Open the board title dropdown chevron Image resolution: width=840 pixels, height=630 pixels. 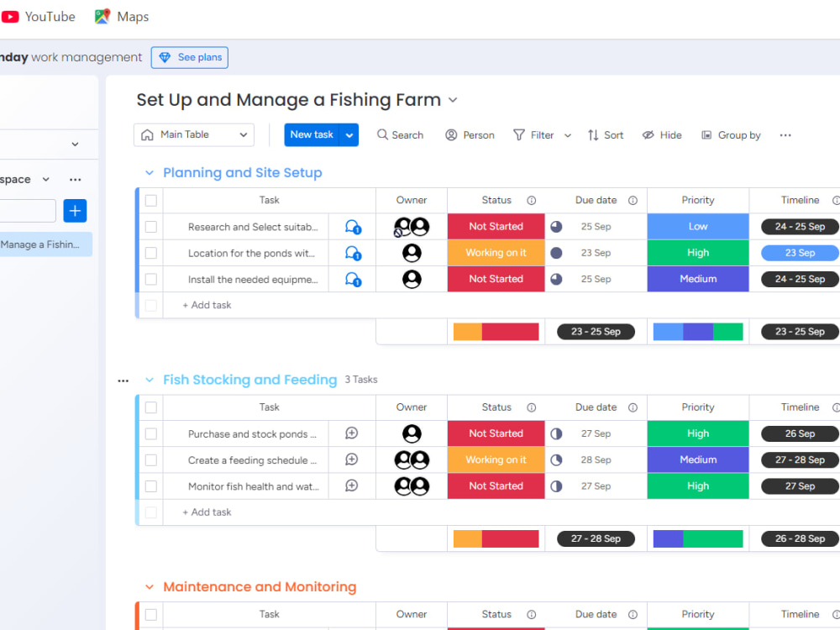click(x=453, y=100)
